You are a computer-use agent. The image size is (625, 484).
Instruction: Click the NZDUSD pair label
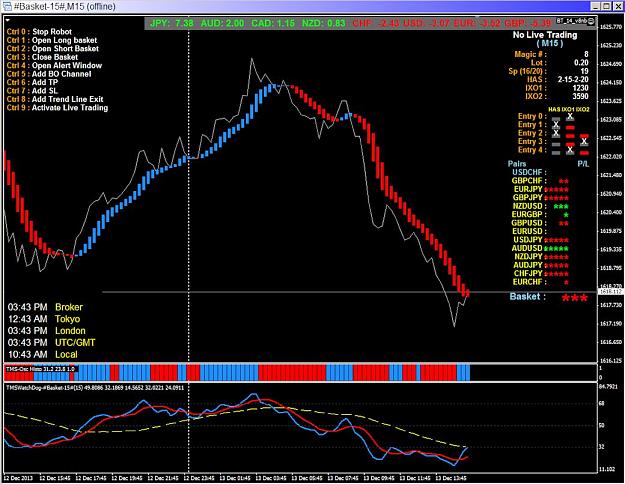[x=527, y=206]
